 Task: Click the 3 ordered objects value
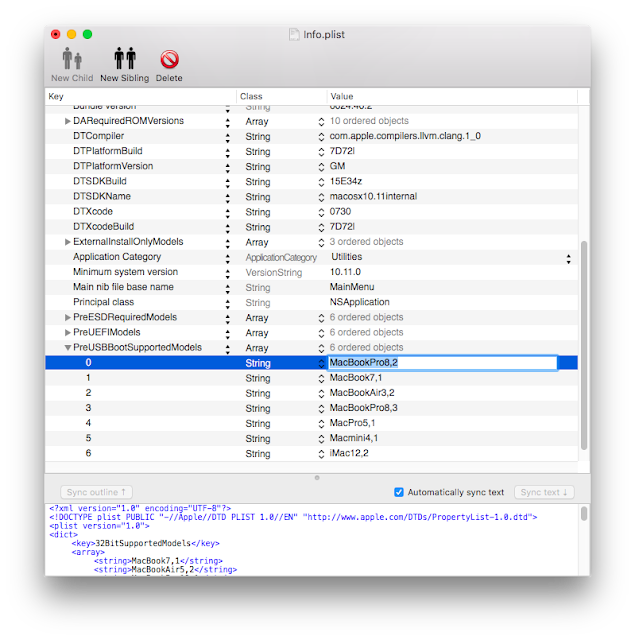click(366, 242)
